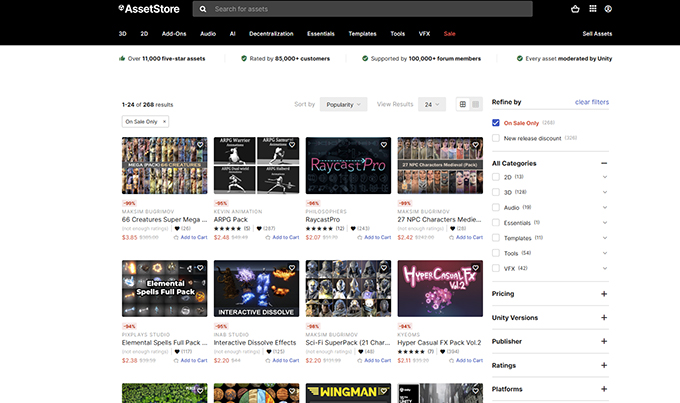Favorite Sci-Fi SuperPack with heart icon
Screen dimensions: 680x403
point(384,268)
